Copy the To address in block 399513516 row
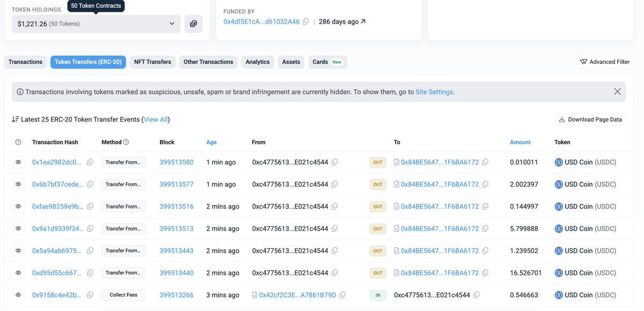The height and width of the screenshot is (311, 644). click(x=485, y=206)
